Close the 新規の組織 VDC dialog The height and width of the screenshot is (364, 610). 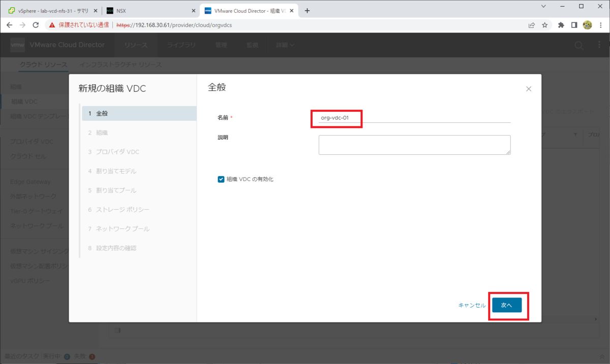529,89
